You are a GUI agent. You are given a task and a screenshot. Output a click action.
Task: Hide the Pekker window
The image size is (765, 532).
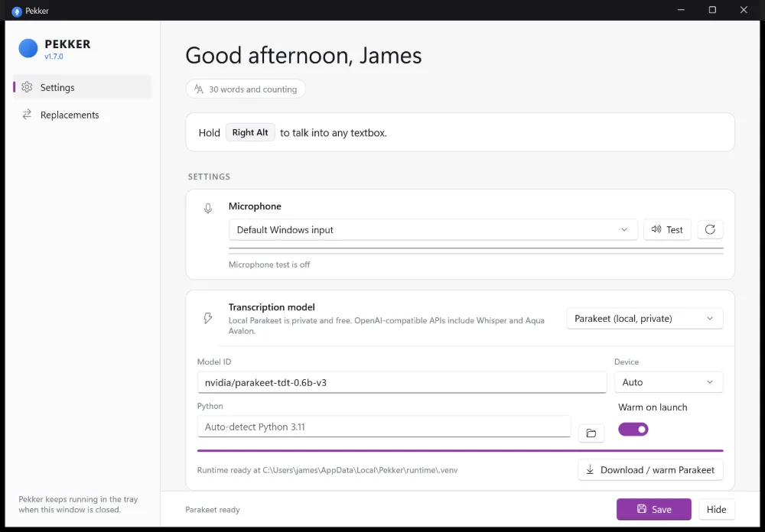[x=716, y=509]
